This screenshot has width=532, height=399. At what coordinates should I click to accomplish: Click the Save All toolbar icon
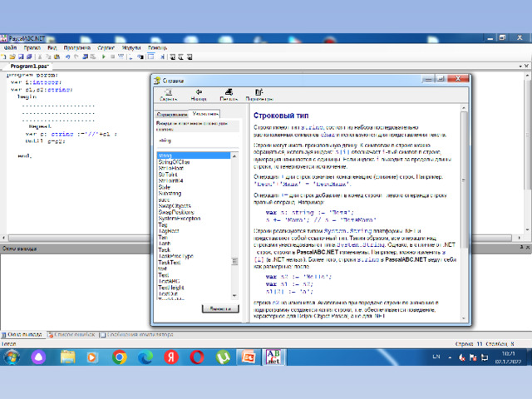(x=29, y=57)
